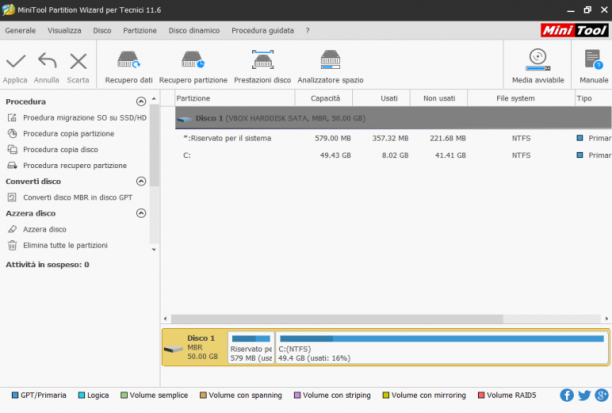Click the Volume con mirroring legend swatch

[x=386, y=395]
